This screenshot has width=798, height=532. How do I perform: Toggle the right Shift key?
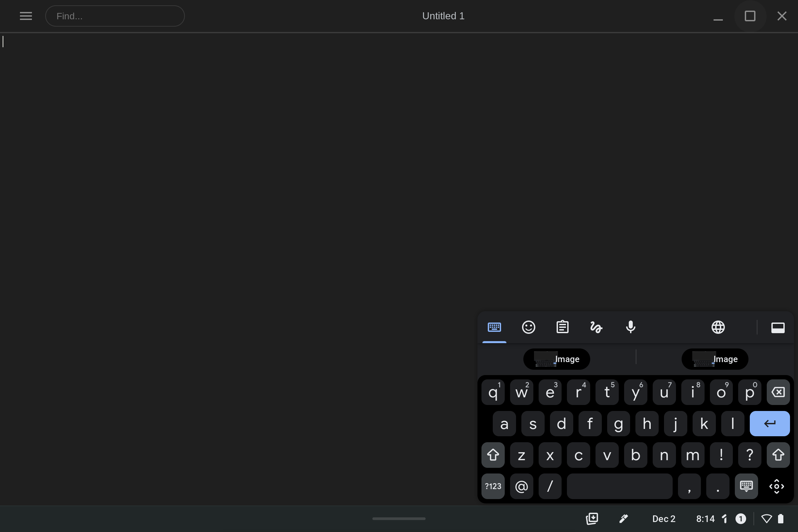[778, 455]
